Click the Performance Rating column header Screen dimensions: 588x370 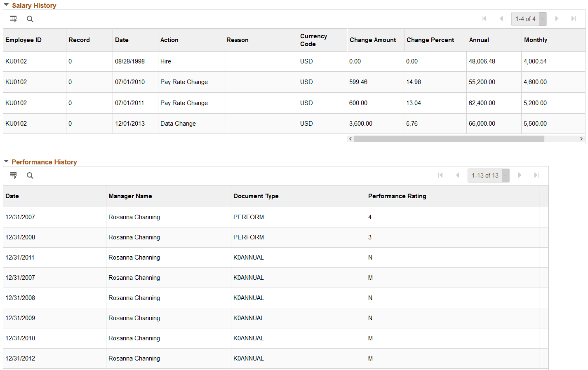point(397,196)
